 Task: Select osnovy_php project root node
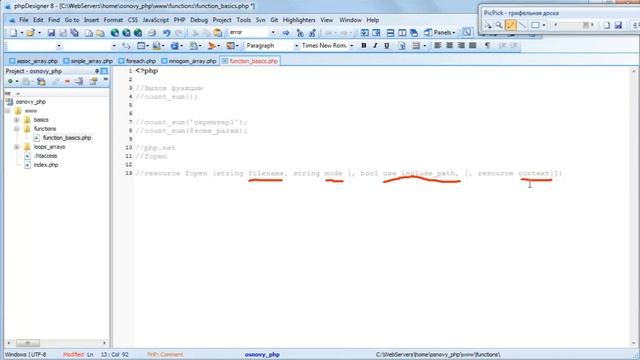point(31,102)
